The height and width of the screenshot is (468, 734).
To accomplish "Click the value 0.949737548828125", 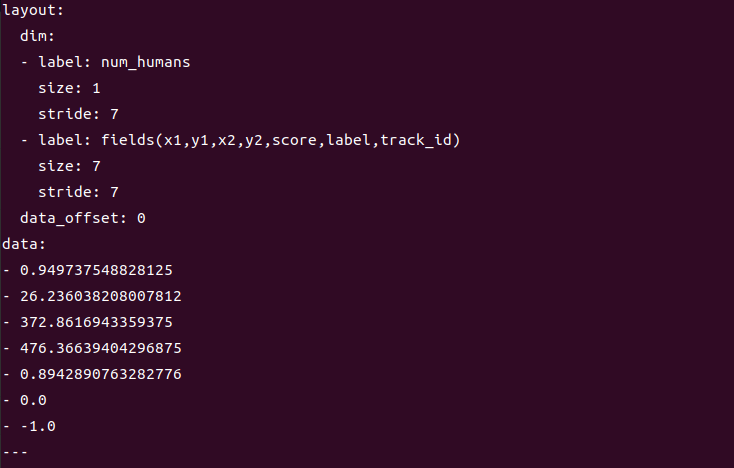I will click(96, 271).
